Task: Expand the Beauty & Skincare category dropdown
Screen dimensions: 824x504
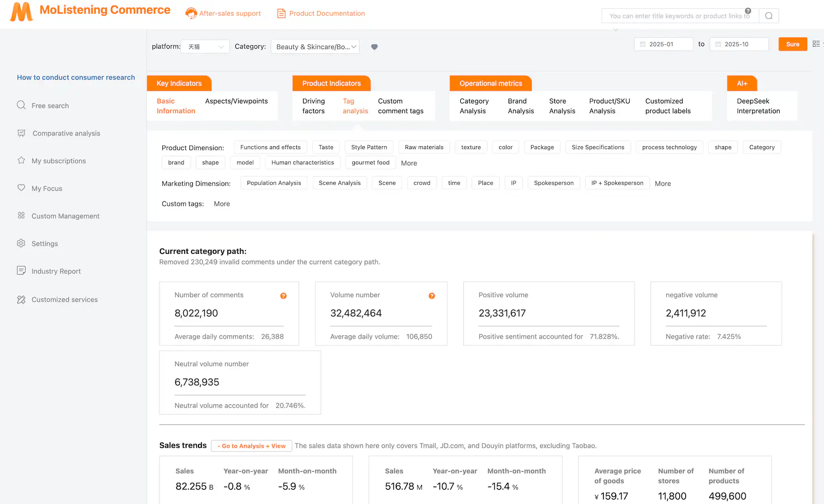Action: [x=315, y=46]
